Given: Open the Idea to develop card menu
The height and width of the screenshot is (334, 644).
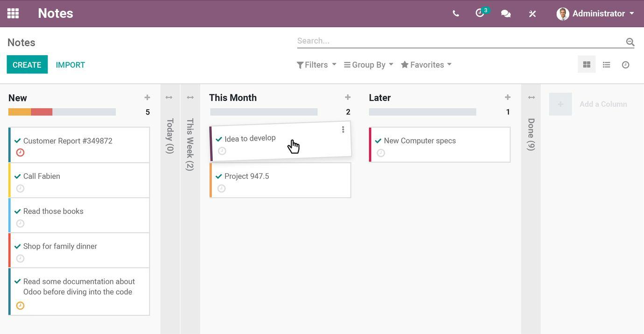Looking at the screenshot, I should point(343,129).
